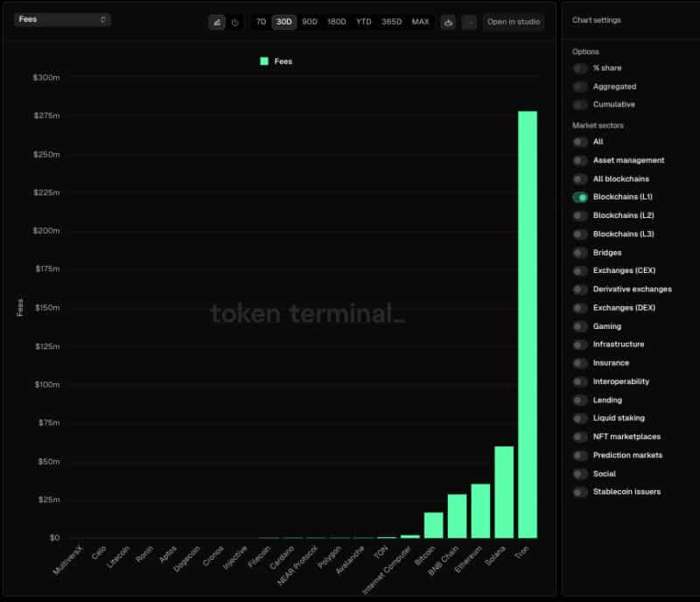Select the 7D time range
This screenshot has width=700, height=602.
(261, 21)
